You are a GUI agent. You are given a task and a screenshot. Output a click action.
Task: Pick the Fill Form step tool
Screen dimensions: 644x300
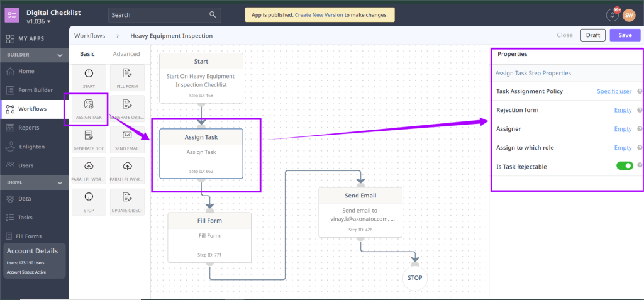click(x=127, y=77)
